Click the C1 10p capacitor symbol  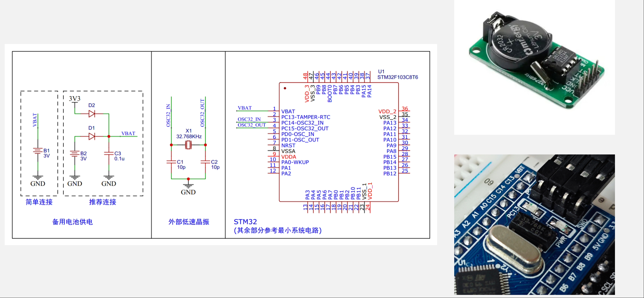pyautogui.click(x=171, y=162)
